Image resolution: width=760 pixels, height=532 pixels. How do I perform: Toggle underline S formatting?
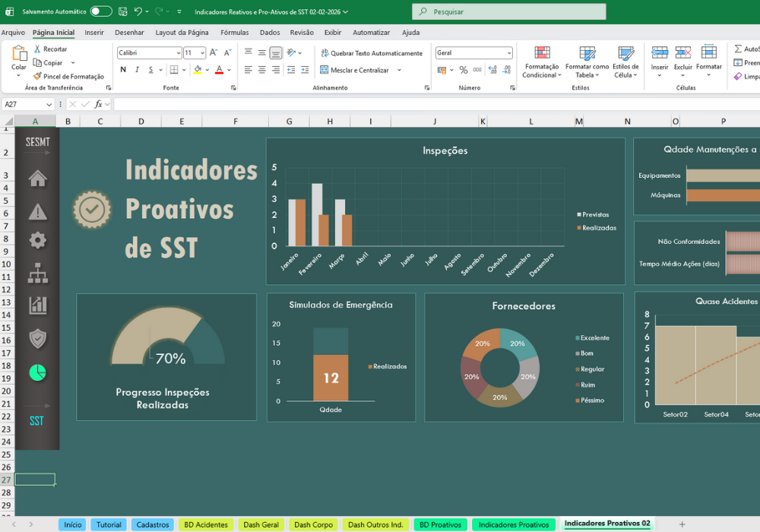[150, 70]
